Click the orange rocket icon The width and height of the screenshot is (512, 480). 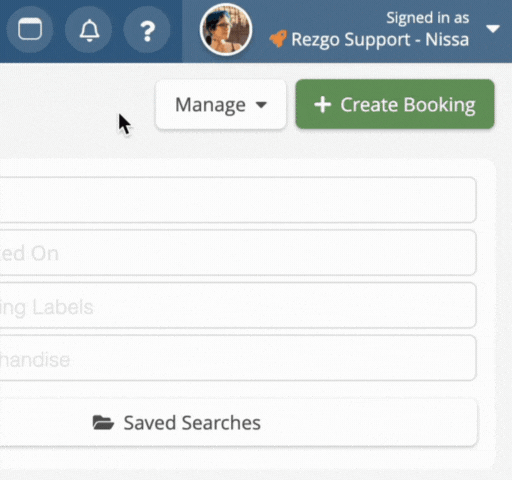point(278,39)
